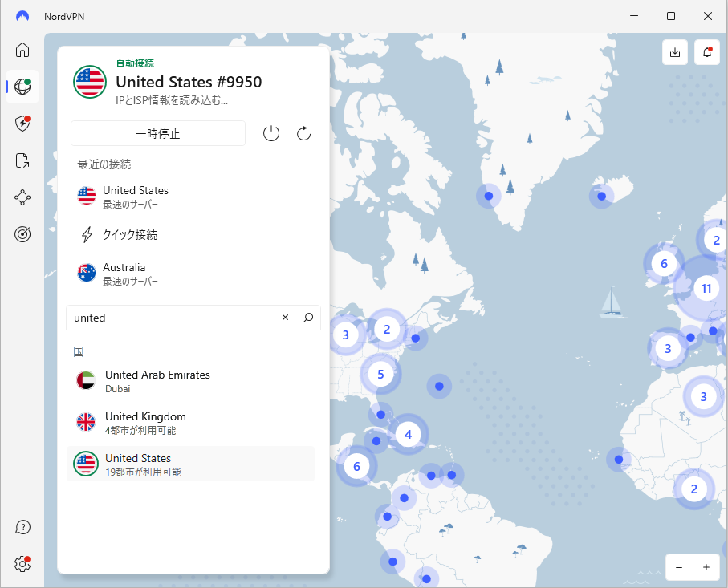Viewport: 728px width, 588px height.
Task: Click map cluster 11 over Europe
Action: coord(706,289)
